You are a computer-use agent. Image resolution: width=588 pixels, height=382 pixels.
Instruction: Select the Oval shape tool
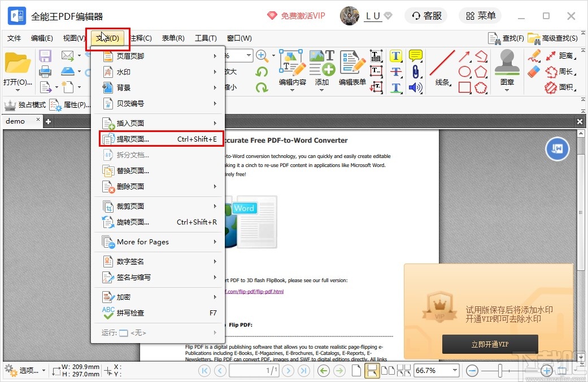465,72
